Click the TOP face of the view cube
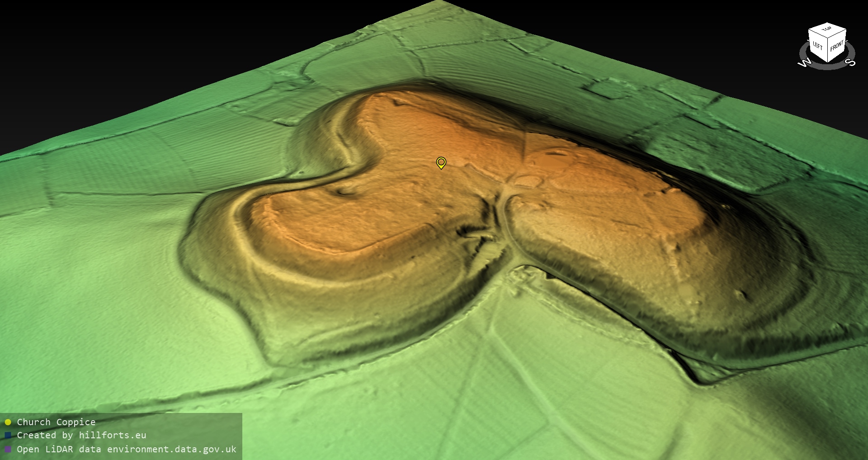868x460 pixels. [x=827, y=29]
